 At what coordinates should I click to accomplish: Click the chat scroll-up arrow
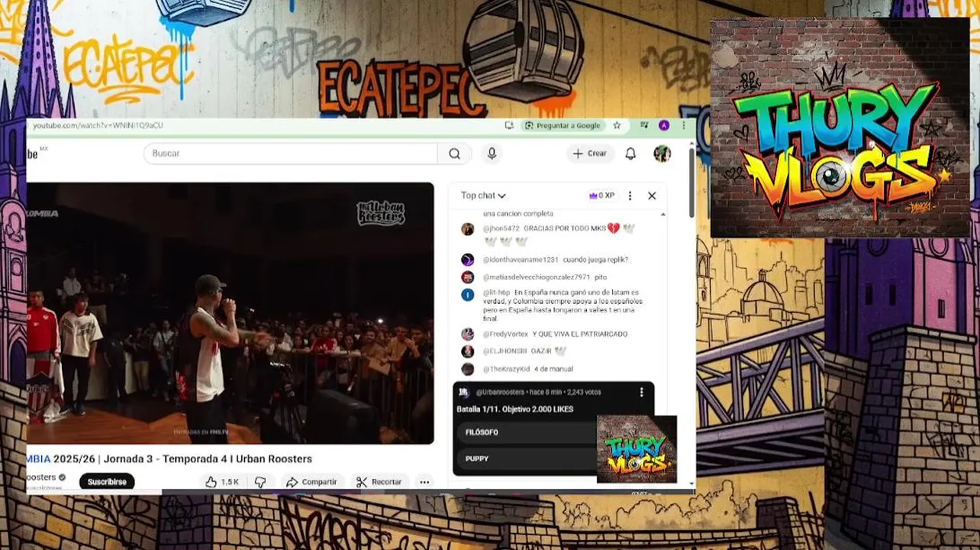pyautogui.click(x=662, y=215)
